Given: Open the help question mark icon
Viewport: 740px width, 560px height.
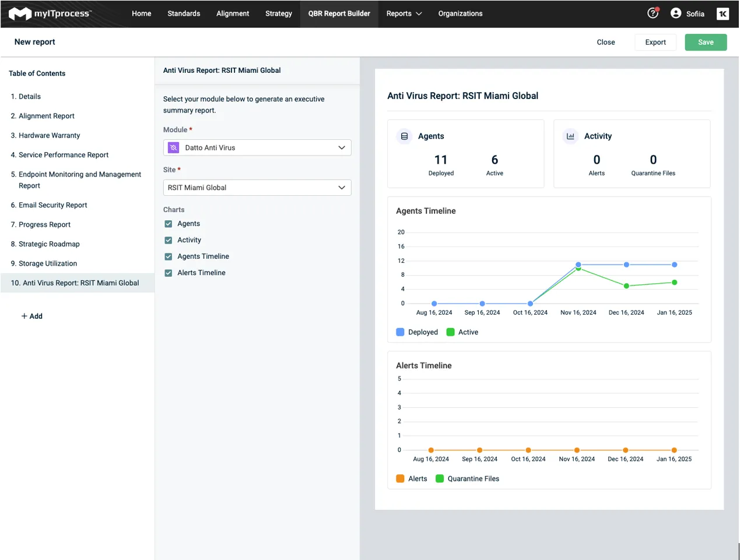Looking at the screenshot, I should point(653,13).
